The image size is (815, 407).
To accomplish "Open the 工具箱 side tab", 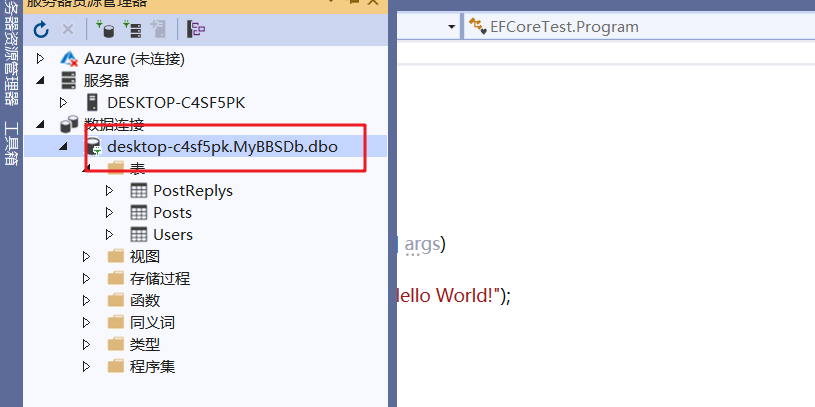I will coord(11,143).
